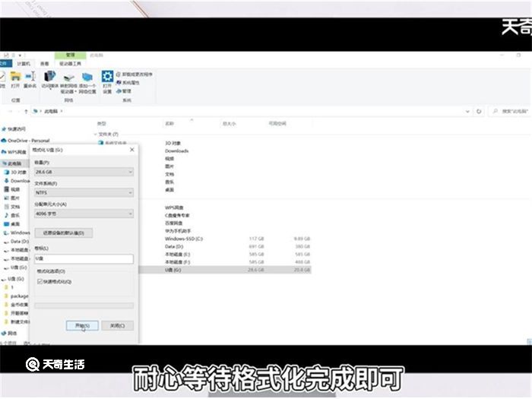Select Videos (视频) in the sidebar
Screen dimensions: 532x399
pos(12,189)
